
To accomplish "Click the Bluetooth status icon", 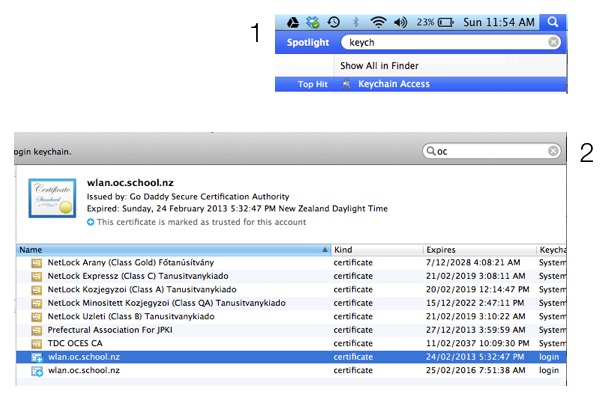I will point(354,21).
